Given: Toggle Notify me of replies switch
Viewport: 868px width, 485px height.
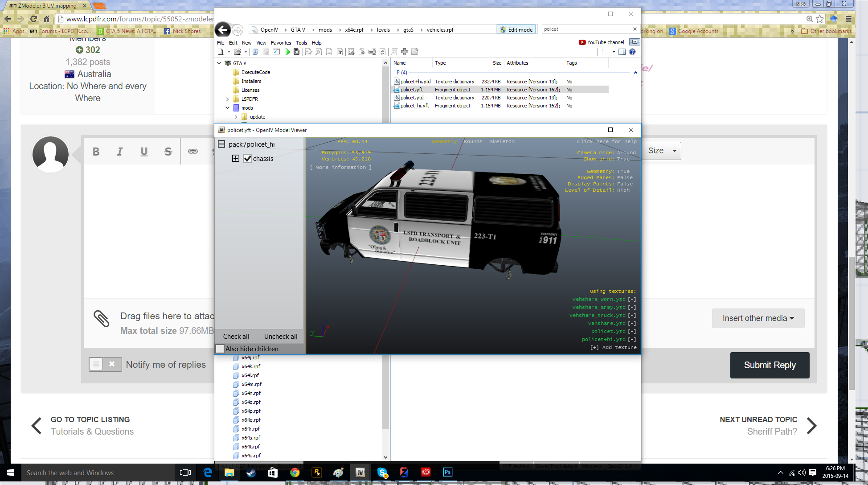Looking at the screenshot, I should coord(105,364).
